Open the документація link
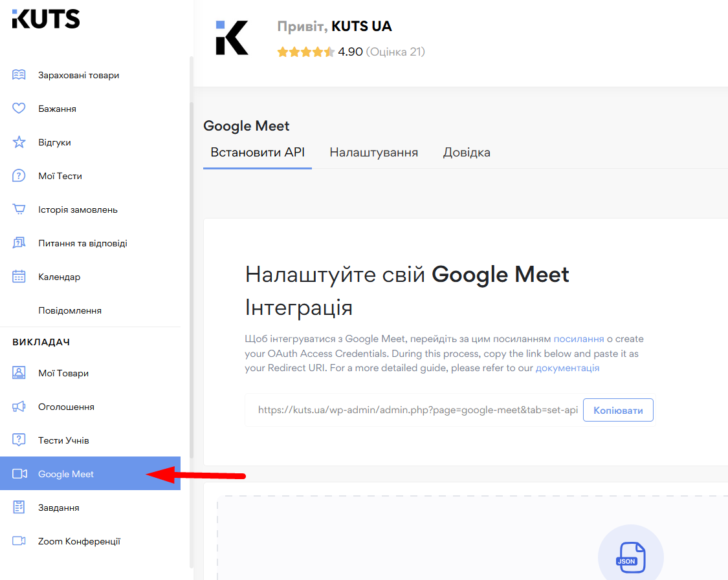The height and width of the screenshot is (580, 728). 568,368
